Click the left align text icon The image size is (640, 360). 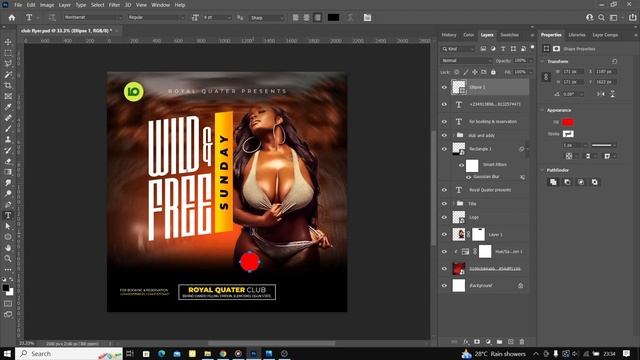pyautogui.click(x=296, y=18)
